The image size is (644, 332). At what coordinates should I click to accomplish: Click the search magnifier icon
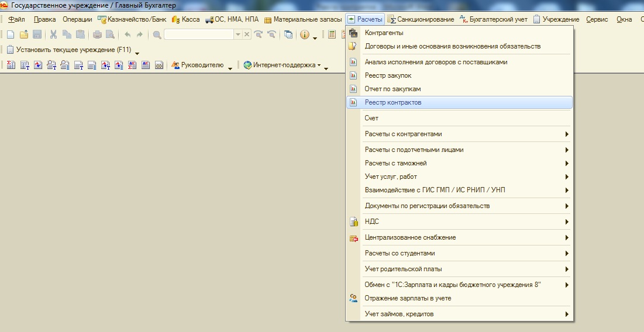click(x=157, y=34)
